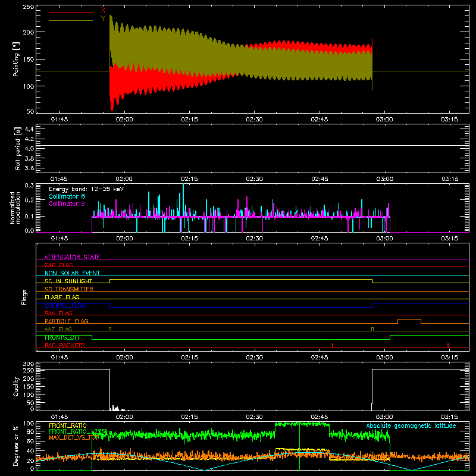Click the white roll period trace line
The height and width of the screenshot is (476, 476).
(252, 145)
